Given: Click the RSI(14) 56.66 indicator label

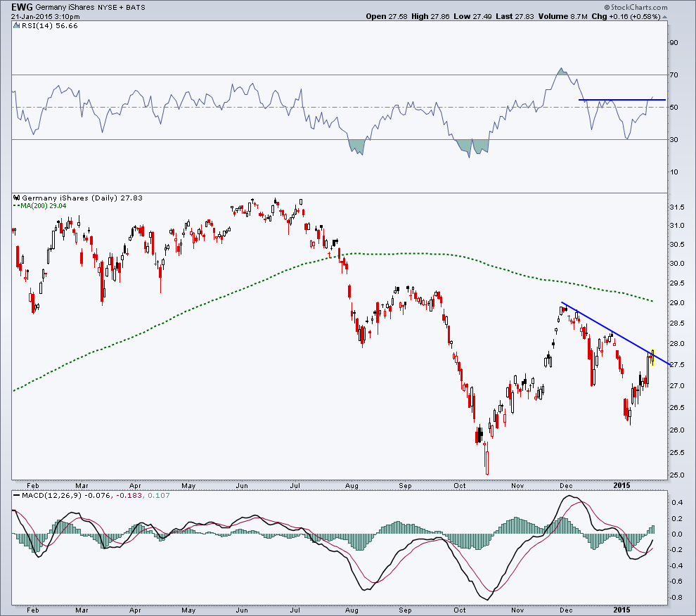Looking at the screenshot, I should [x=50, y=26].
